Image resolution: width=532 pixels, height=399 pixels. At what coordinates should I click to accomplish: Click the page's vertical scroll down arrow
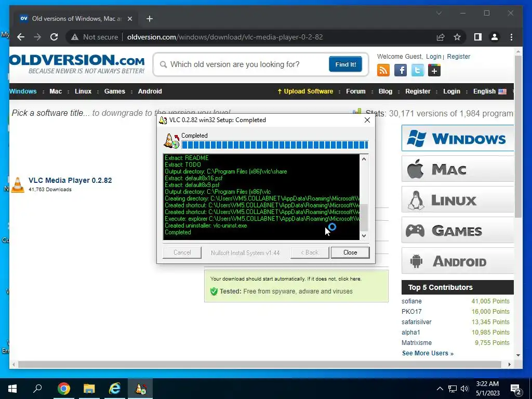coord(518,355)
